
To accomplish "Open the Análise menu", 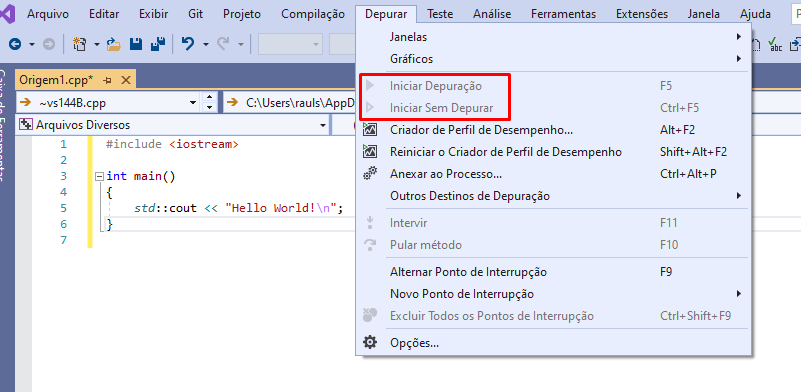I will point(492,14).
